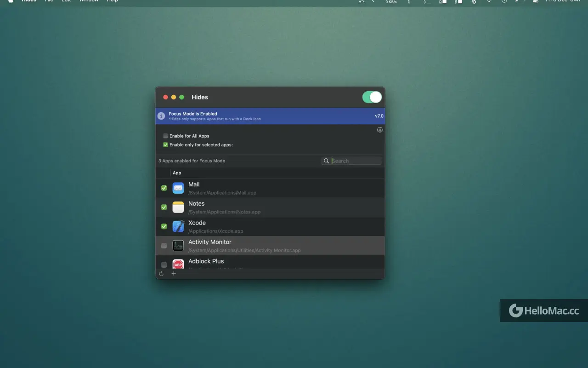Check the Adblock Plus checkbox
This screenshot has width=588, height=368.
(164, 264)
